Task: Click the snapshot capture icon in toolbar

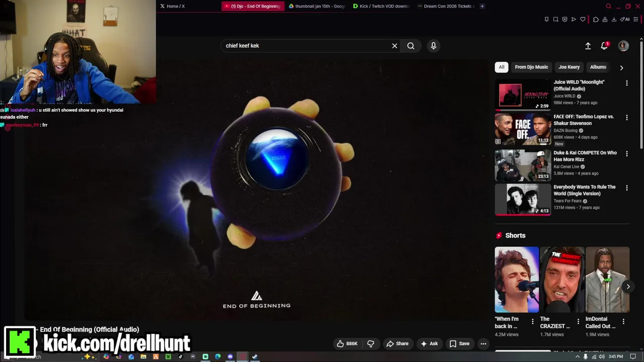Action: click(x=555, y=20)
